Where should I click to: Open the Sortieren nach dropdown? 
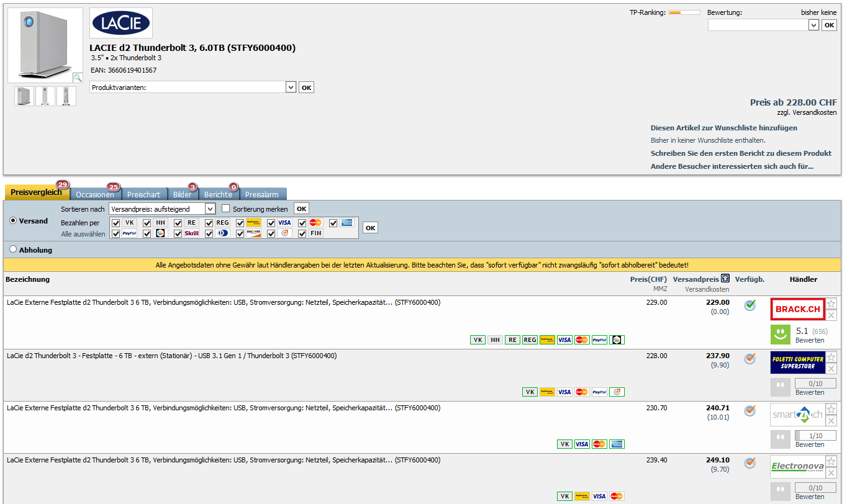[210, 209]
